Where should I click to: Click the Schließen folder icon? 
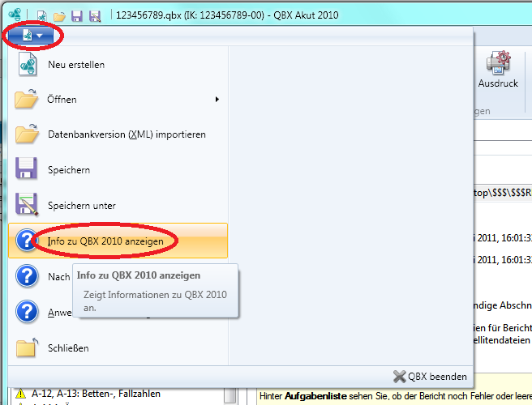pyautogui.click(x=27, y=347)
